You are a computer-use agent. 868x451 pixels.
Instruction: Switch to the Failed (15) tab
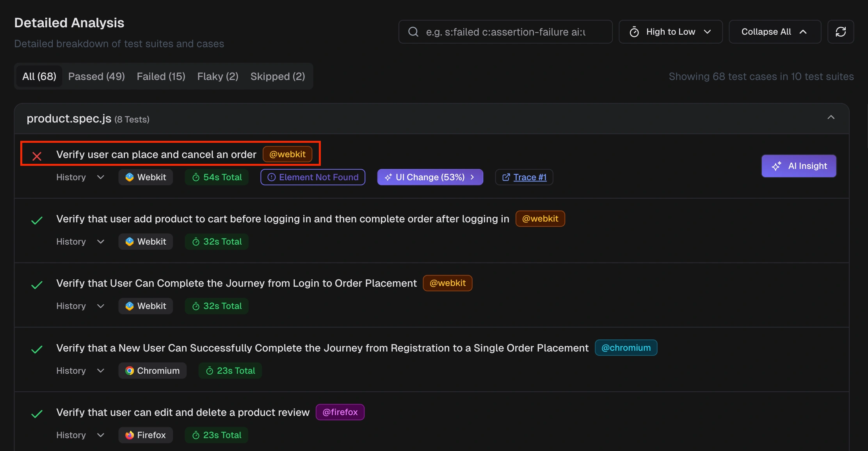point(160,76)
